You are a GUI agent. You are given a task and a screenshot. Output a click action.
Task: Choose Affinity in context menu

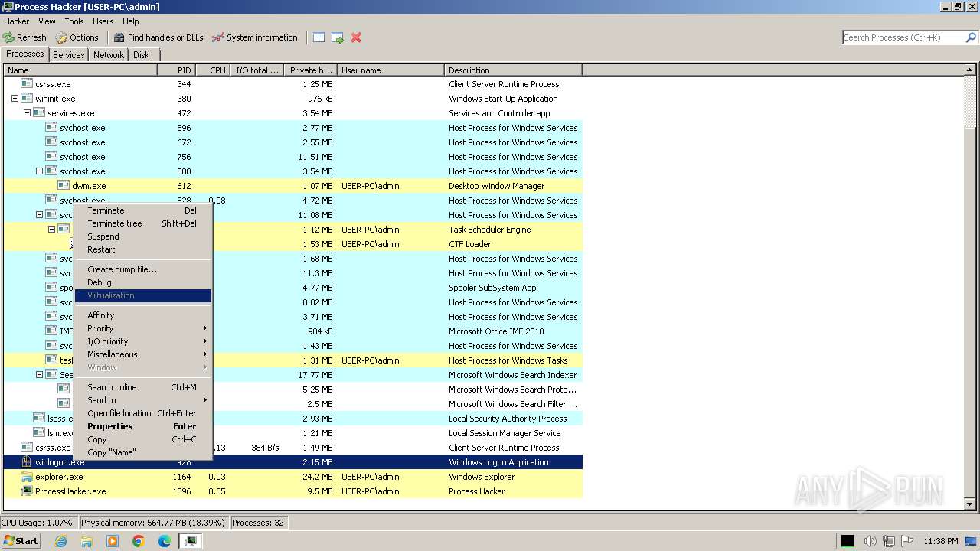pos(143,315)
